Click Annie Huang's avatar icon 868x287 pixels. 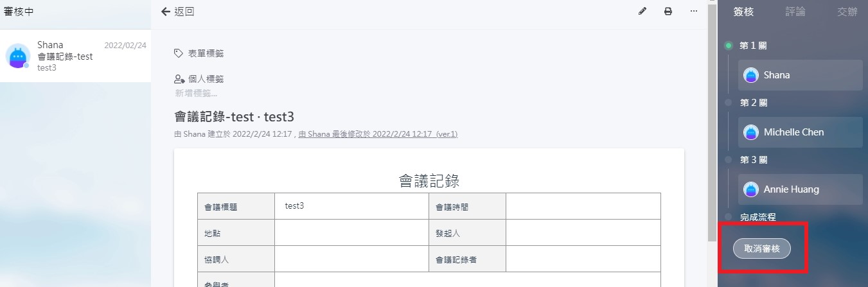750,189
